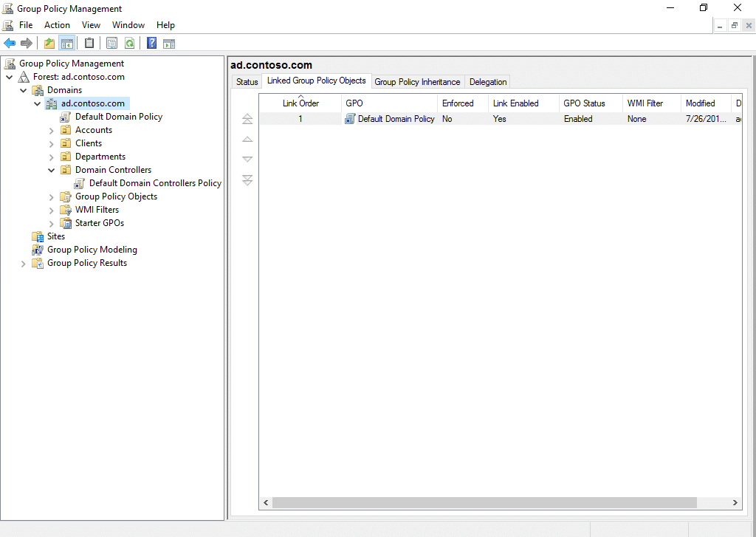Screen dimensions: 756x537
Task: Click the clipboard Paste toolbar icon
Action: tap(89, 44)
